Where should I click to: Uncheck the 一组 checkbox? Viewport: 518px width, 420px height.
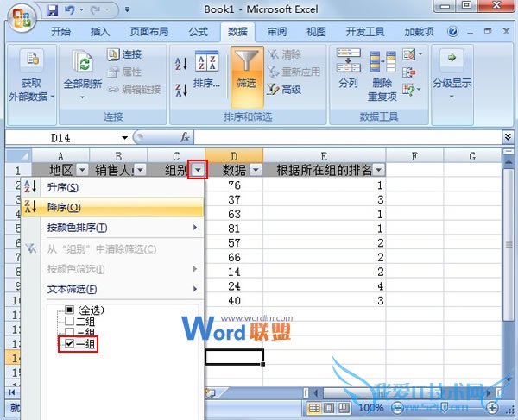[69, 344]
